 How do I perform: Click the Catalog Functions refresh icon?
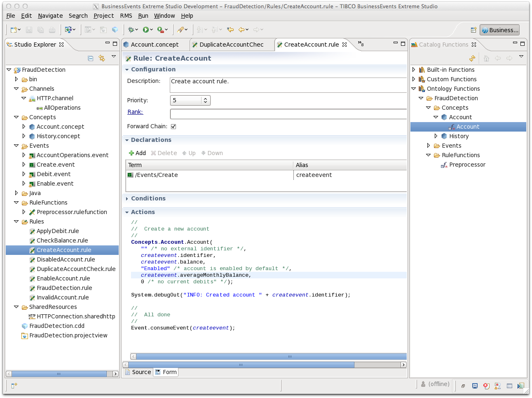(472, 59)
